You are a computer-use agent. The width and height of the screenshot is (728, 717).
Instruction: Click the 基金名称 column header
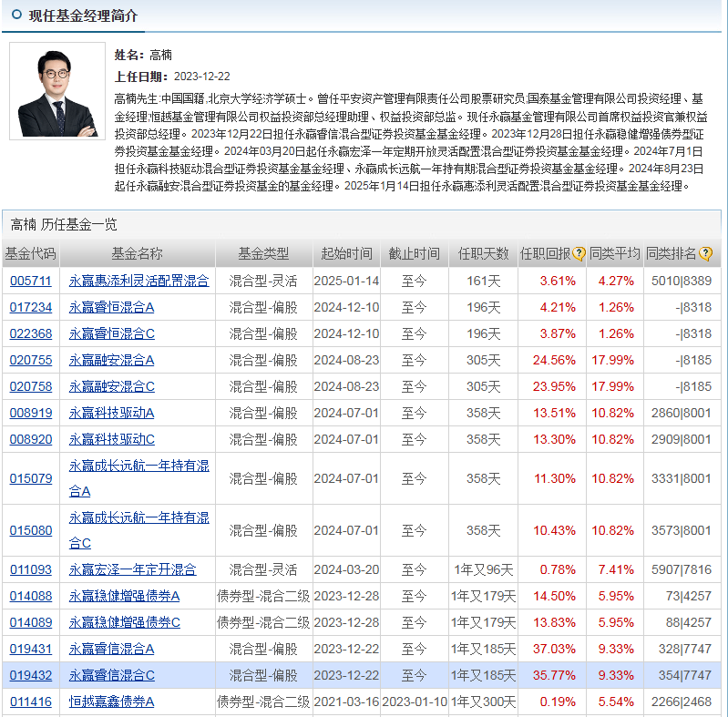click(138, 254)
